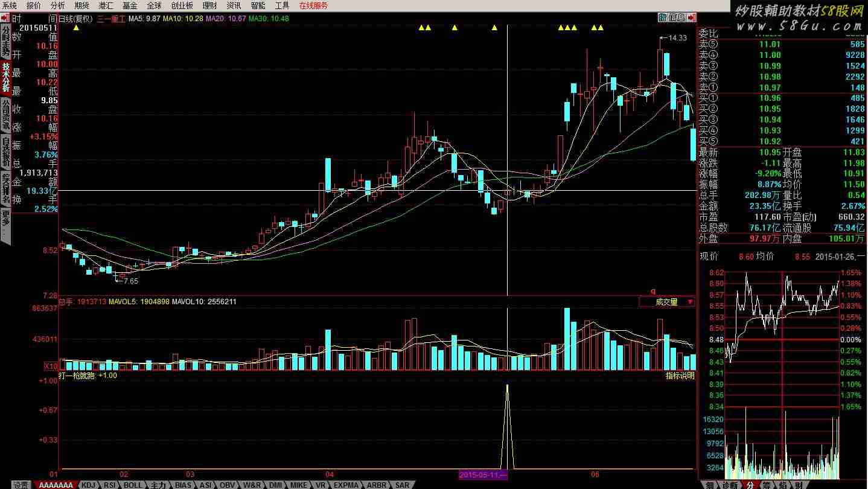Show the BOLL indicator tab
The width and height of the screenshot is (868, 489).
click(x=133, y=485)
